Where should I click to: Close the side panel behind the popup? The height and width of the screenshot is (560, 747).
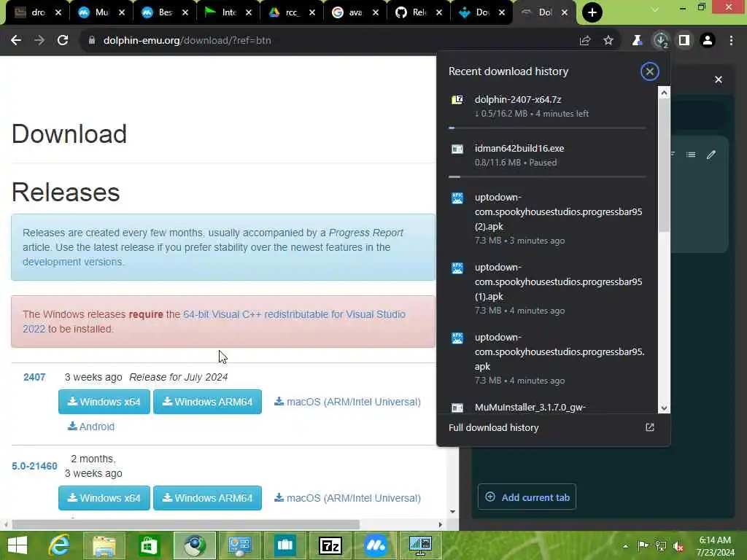719,79
